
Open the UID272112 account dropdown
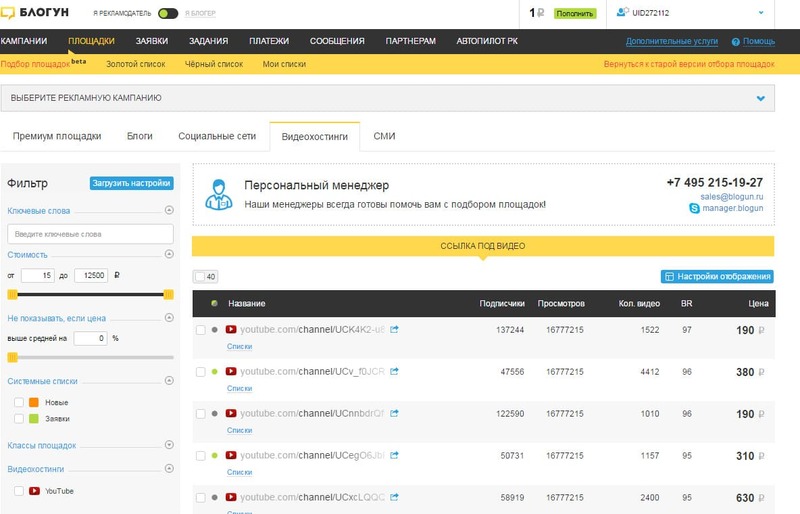(760, 13)
